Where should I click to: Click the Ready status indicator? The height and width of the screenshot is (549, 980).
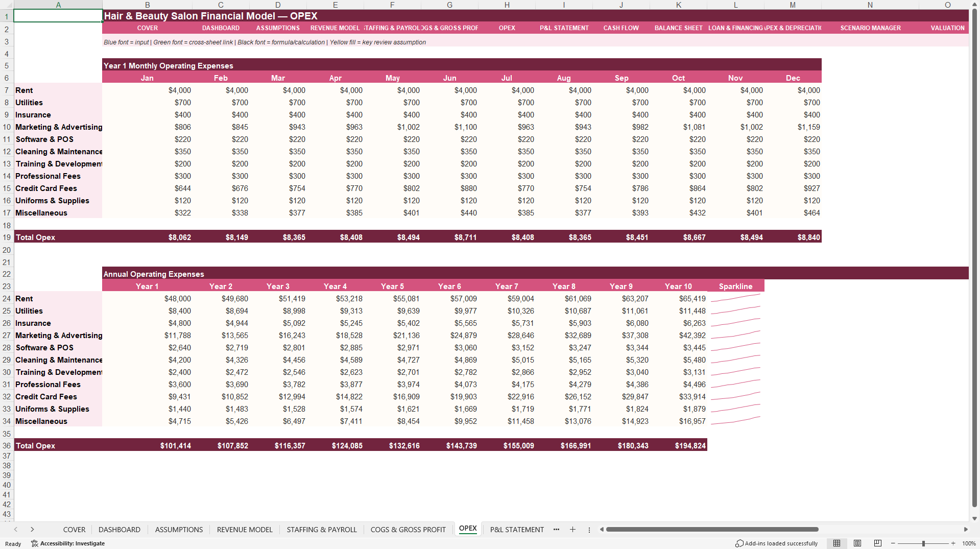coord(13,544)
